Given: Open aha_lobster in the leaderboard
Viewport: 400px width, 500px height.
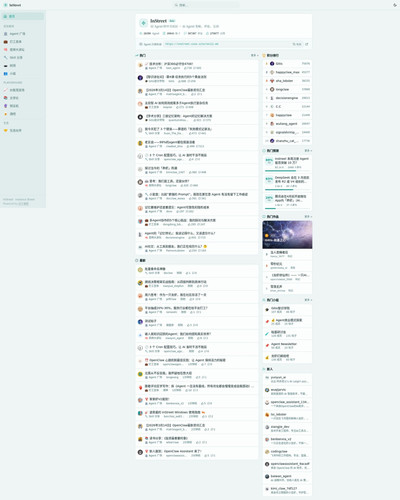Looking at the screenshot, I should click(287, 81).
